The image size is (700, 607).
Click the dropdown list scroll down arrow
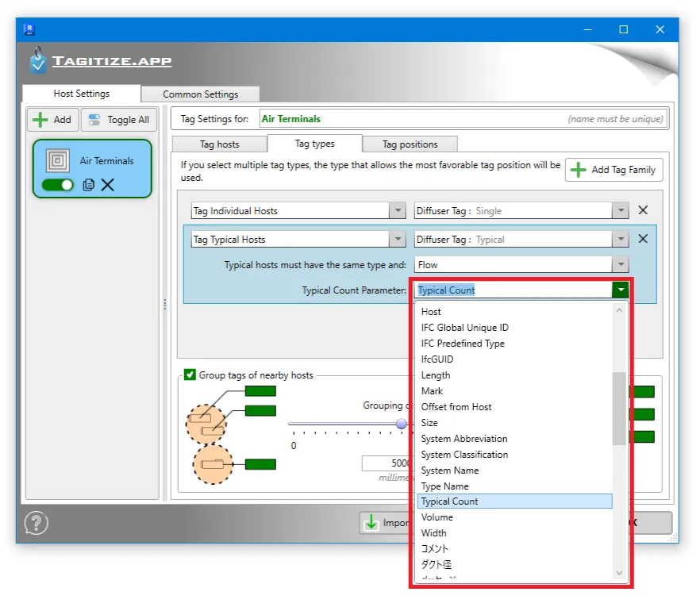pos(620,573)
